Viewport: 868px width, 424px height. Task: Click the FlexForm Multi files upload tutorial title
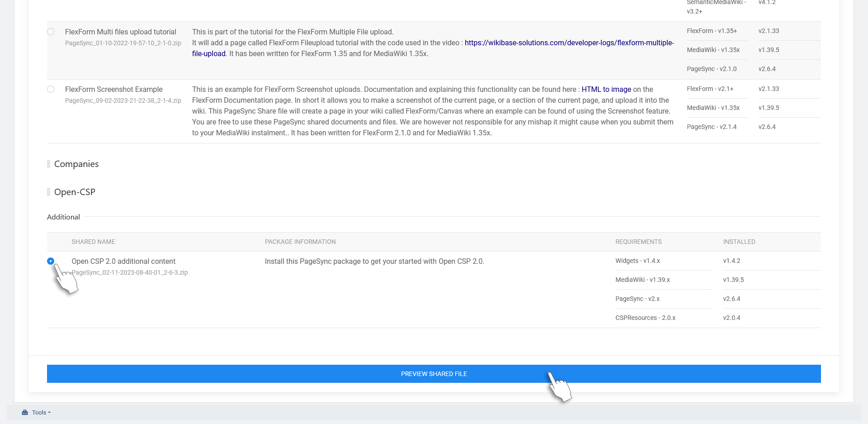tap(120, 32)
